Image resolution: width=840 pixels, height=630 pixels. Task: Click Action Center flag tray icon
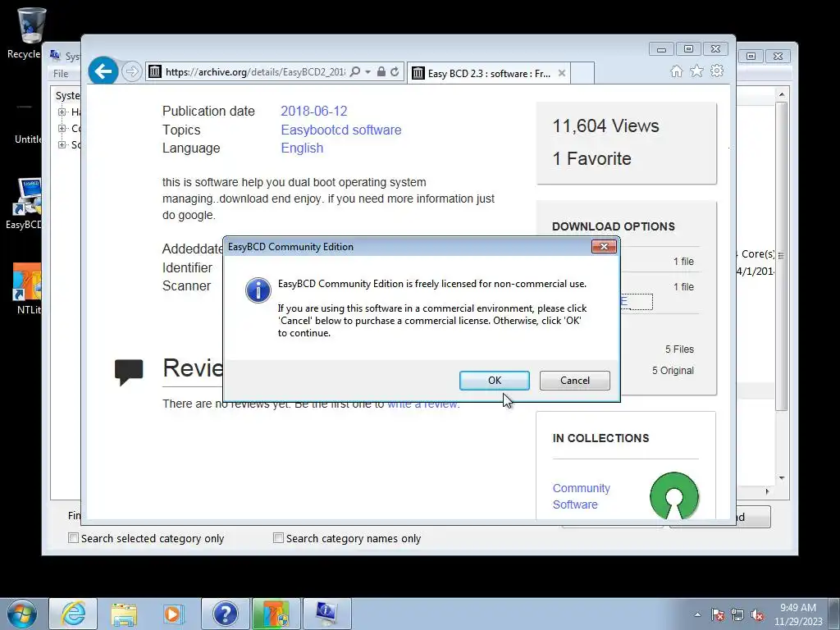point(718,614)
